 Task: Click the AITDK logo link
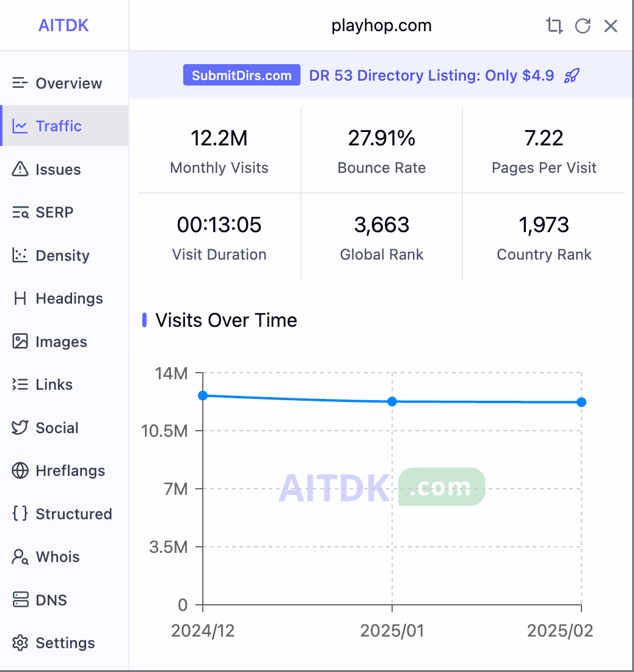(x=64, y=26)
